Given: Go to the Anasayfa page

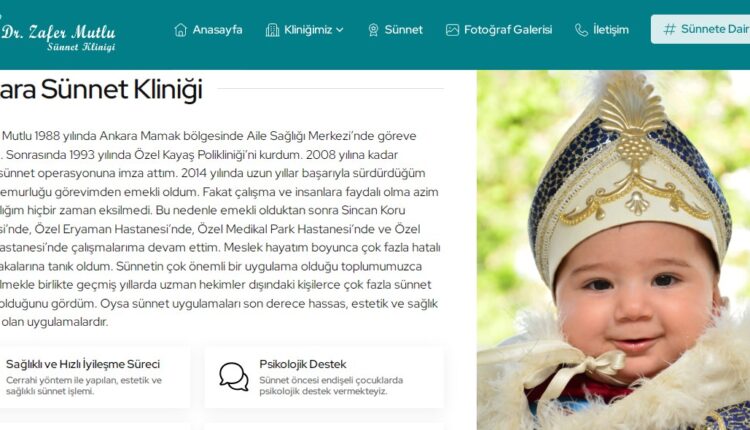Looking at the screenshot, I should pos(208,30).
